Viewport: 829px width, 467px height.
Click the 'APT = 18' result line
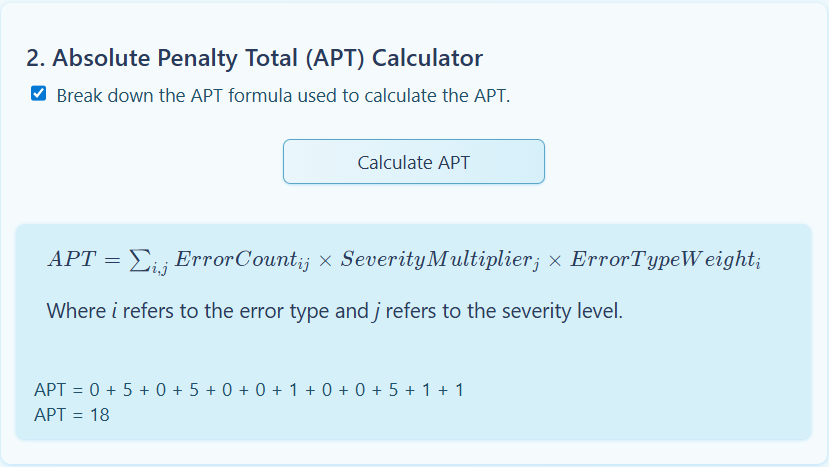pos(72,414)
